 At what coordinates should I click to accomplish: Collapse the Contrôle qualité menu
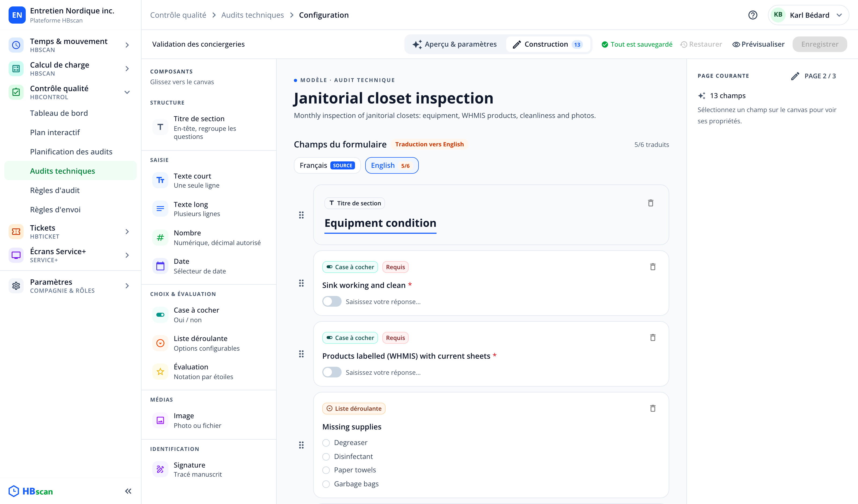[71, 92]
